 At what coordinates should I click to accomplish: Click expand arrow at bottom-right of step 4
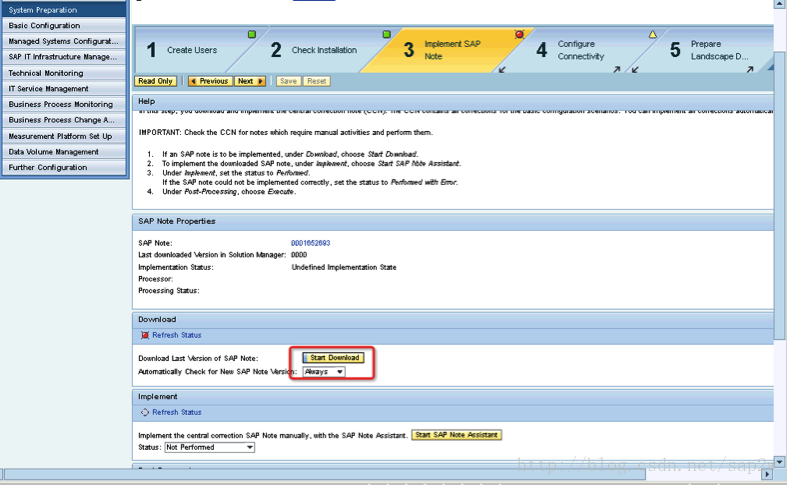[617, 70]
